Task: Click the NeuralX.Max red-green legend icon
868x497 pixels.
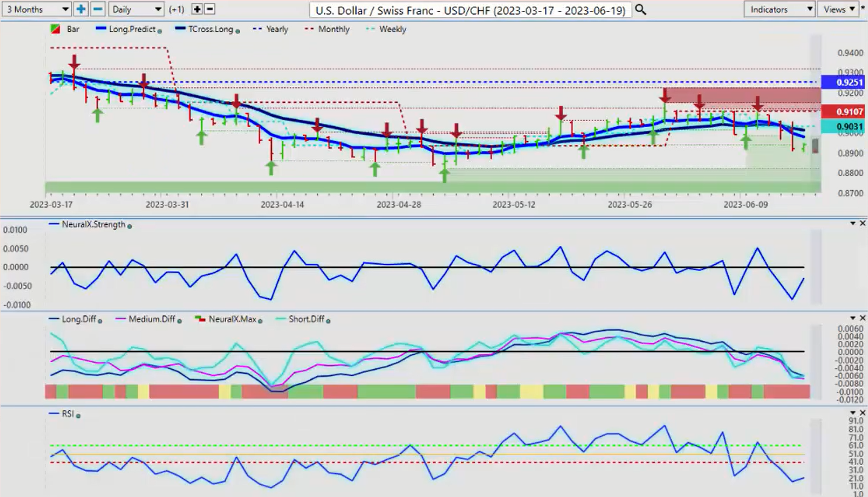Action: coord(200,319)
